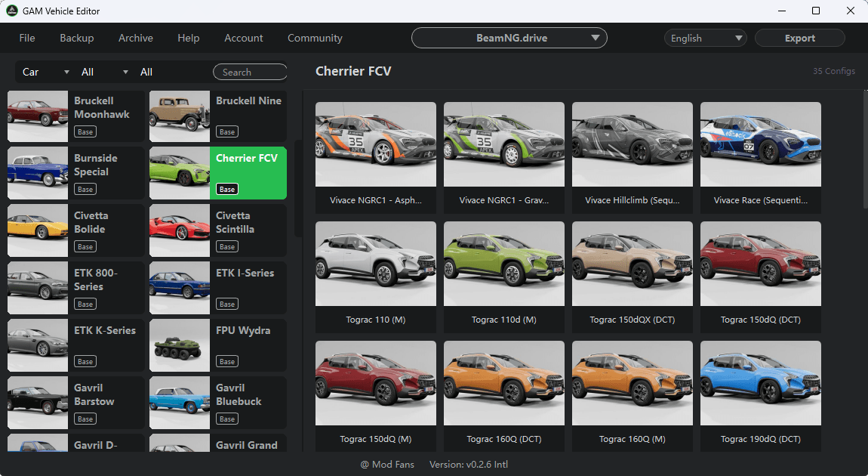The image size is (868, 476).
Task: Open the Account menu
Action: [x=244, y=39]
